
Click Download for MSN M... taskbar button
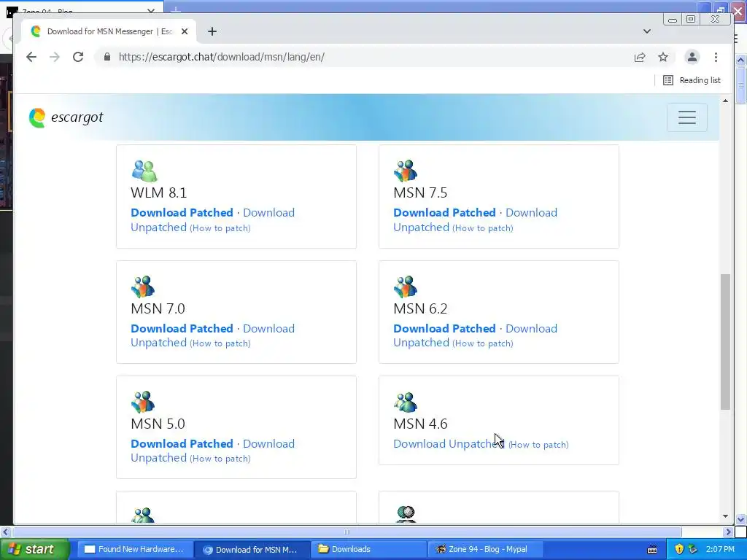click(x=252, y=550)
